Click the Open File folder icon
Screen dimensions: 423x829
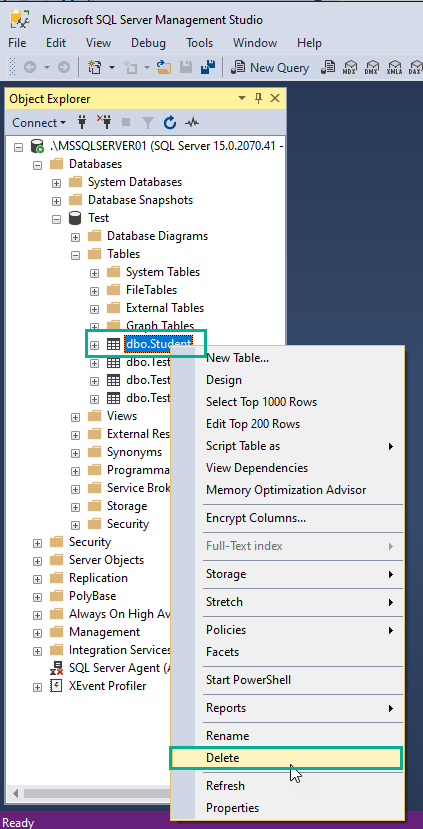click(x=164, y=67)
